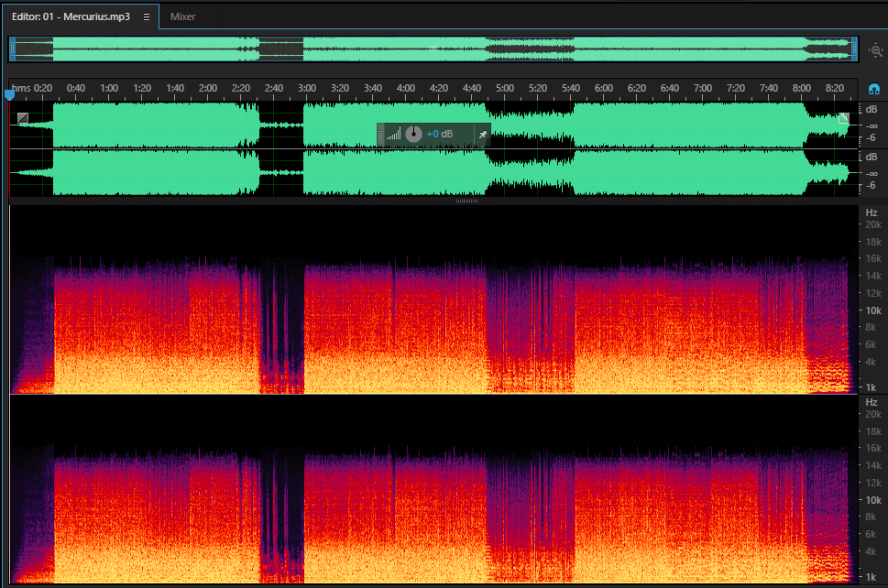Click the lower spectrogram's 20k frequency label
Image resolution: width=888 pixels, height=588 pixels.
tap(873, 414)
